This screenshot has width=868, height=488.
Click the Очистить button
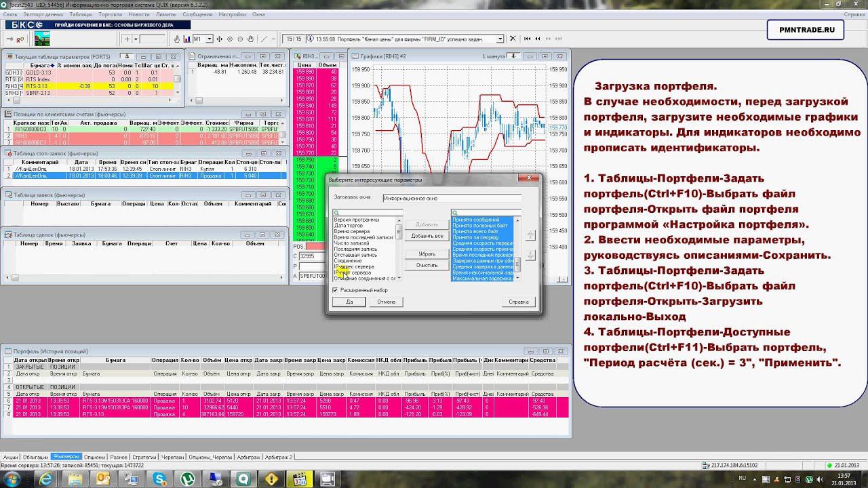(427, 265)
